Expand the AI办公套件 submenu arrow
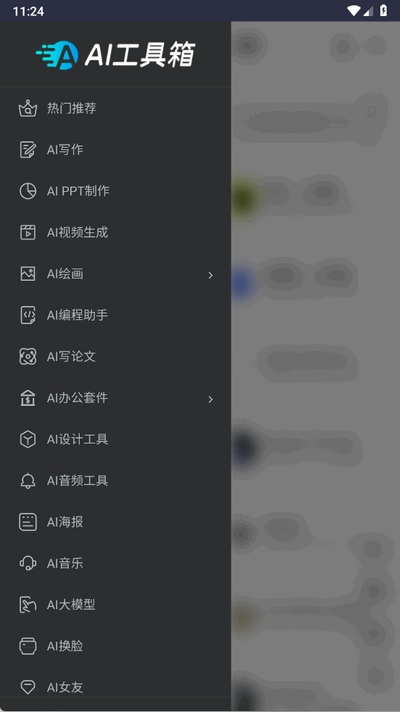 210,399
